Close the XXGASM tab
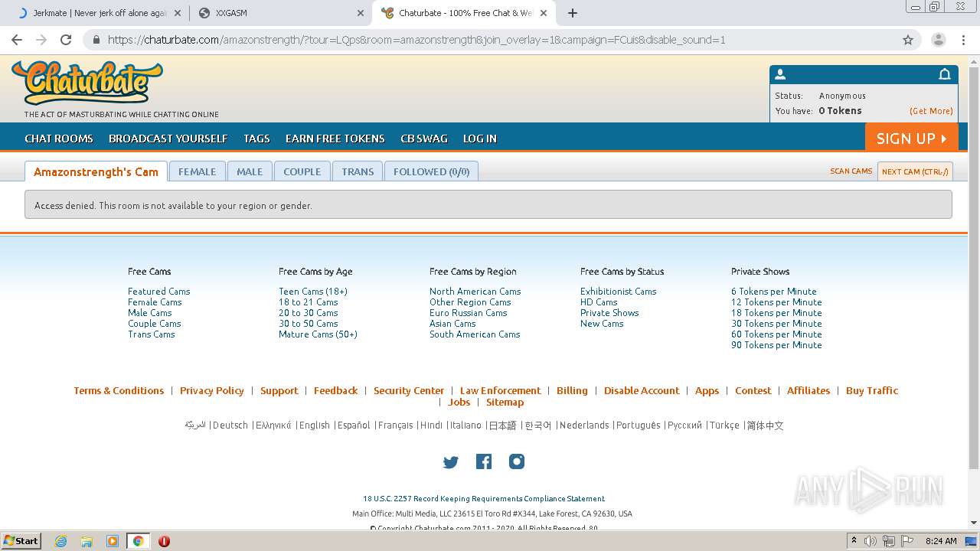980x551 pixels. 361,13
